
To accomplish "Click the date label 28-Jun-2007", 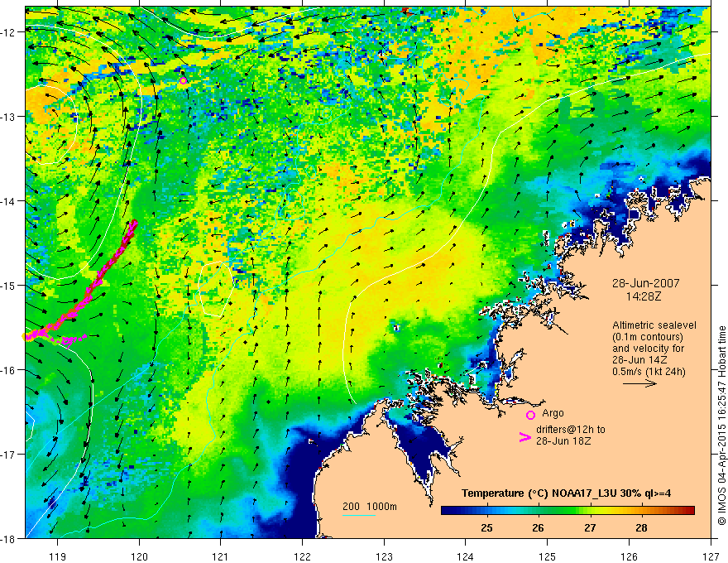I will pyautogui.click(x=645, y=283).
